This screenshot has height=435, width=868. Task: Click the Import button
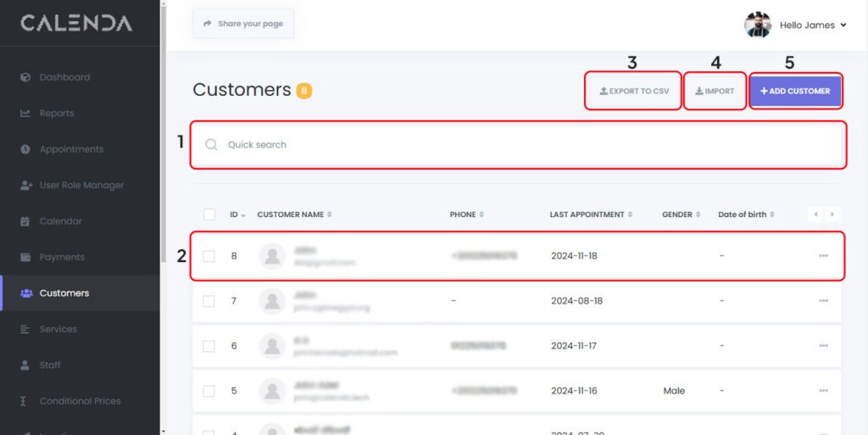tap(715, 92)
